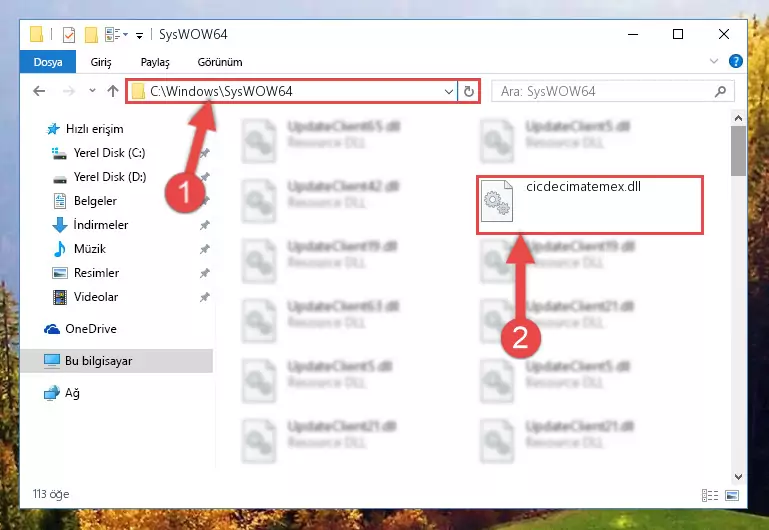Open the blue Help question mark
The image size is (769, 530).
(736, 61)
